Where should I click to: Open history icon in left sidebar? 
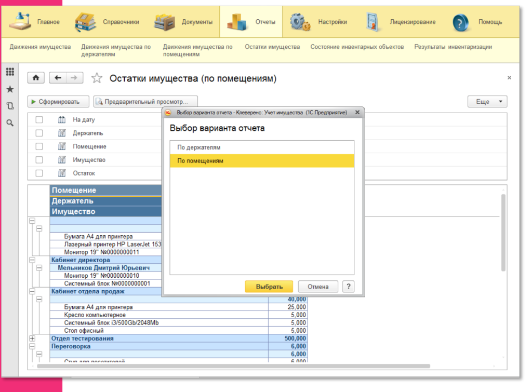[10, 106]
